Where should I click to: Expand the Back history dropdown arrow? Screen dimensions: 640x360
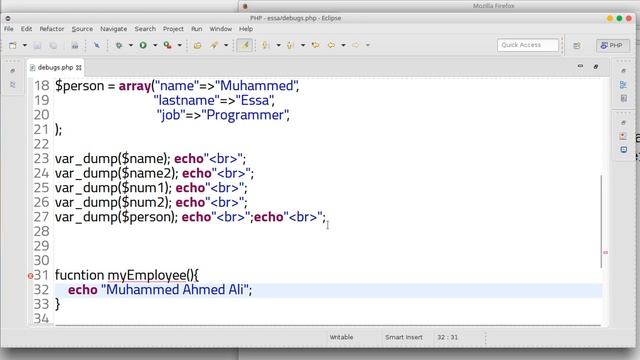click(343, 45)
